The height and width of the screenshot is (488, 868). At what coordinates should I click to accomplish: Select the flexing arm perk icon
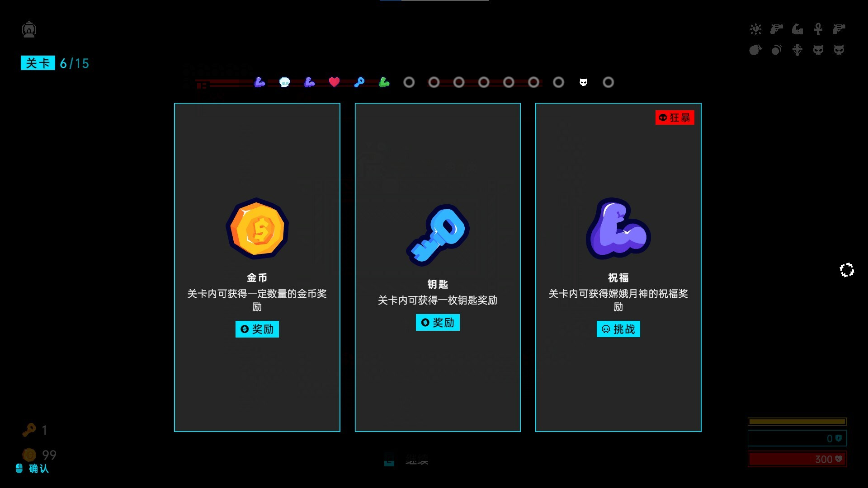[797, 29]
